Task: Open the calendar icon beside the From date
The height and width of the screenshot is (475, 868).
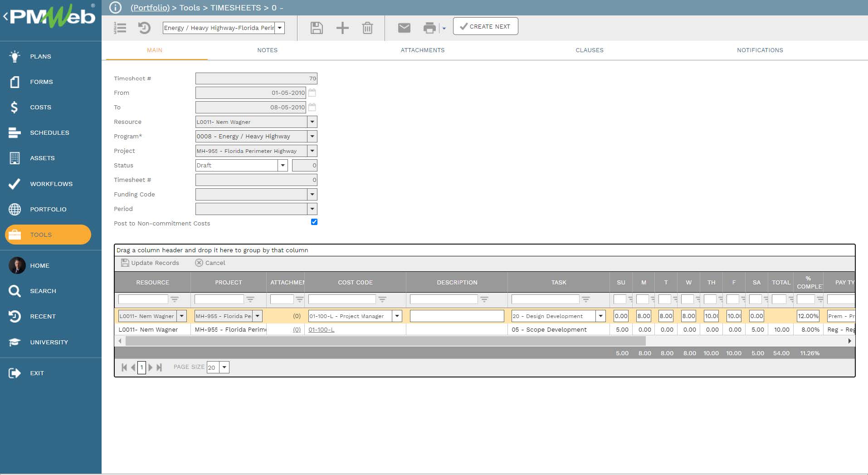Action: (312, 93)
